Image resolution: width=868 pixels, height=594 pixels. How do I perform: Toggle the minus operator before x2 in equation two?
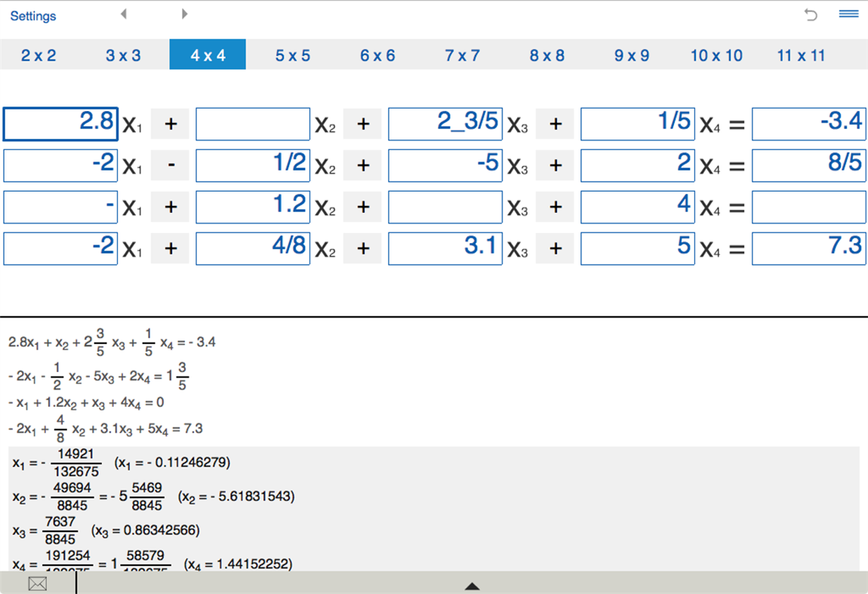click(170, 165)
